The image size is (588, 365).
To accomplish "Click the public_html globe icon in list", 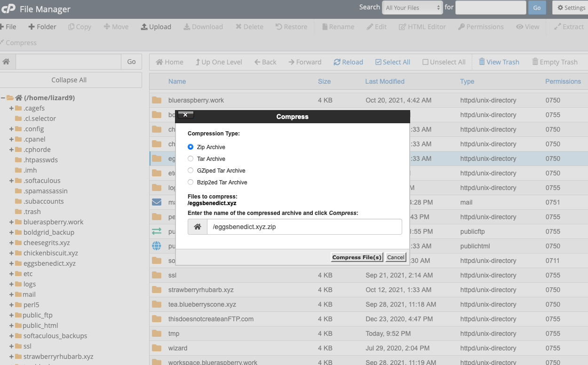I will click(157, 246).
